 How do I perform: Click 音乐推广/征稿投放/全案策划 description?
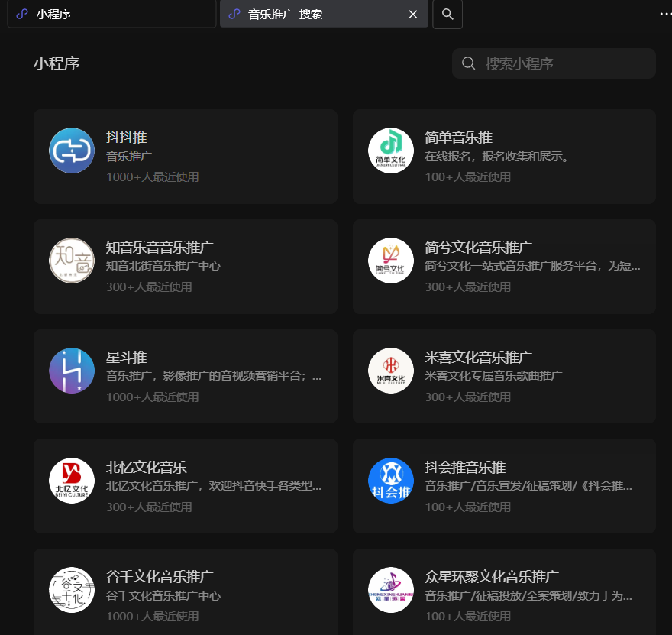pyautogui.click(x=528, y=595)
